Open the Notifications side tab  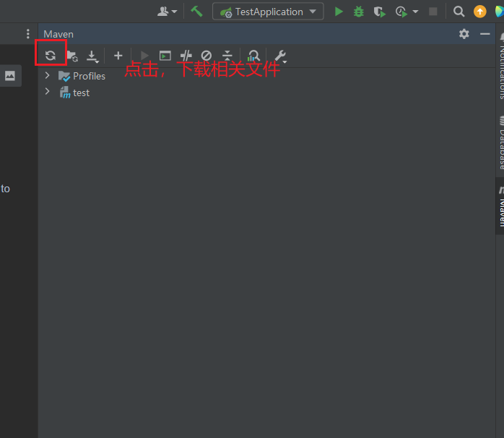[x=501, y=66]
